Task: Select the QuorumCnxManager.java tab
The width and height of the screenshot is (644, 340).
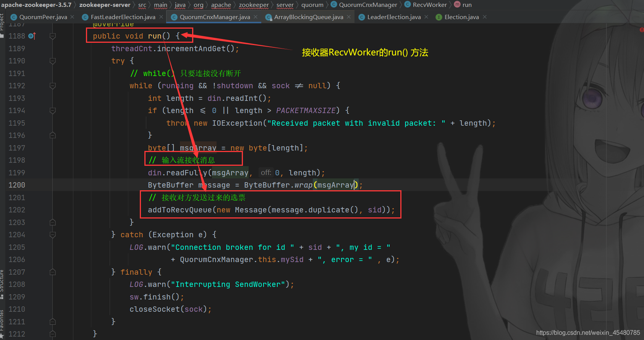Action: tap(215, 17)
